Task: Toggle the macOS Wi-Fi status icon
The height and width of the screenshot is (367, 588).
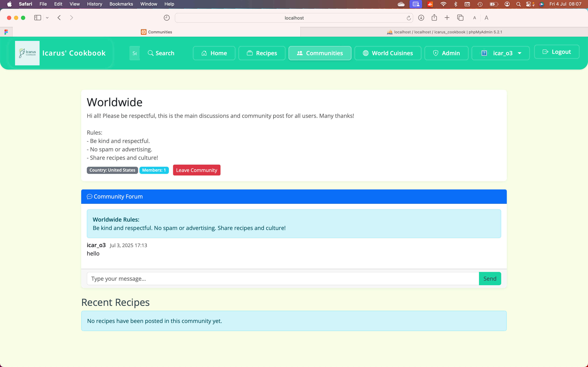Action: click(443, 4)
